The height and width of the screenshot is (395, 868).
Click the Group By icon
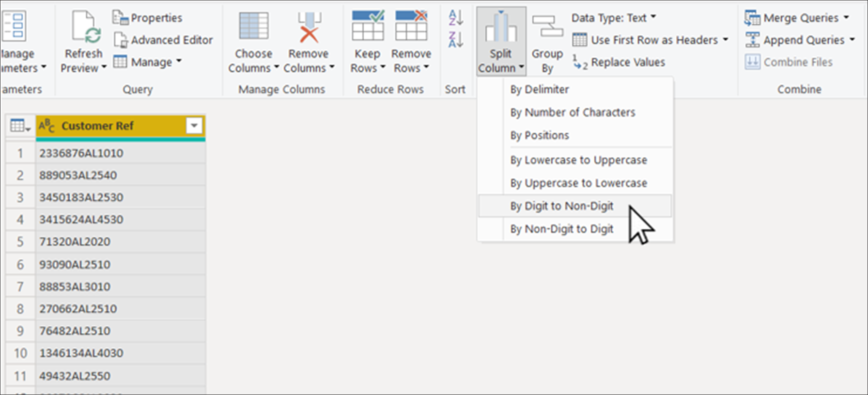[x=547, y=27]
